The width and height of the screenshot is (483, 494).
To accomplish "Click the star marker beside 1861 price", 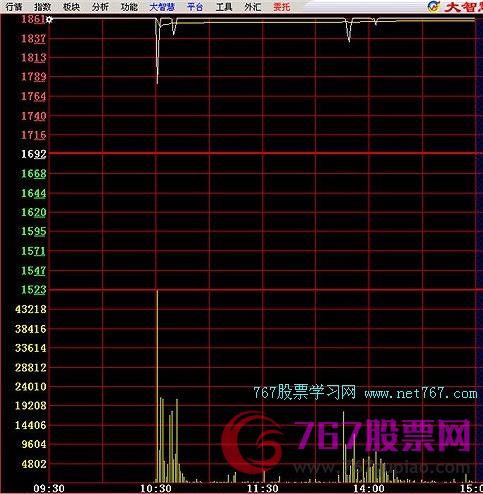I will [x=49, y=20].
